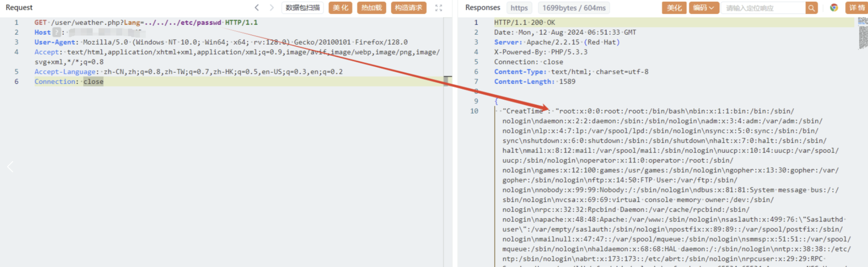The image size is (868, 267).
Task: Go to the previous request with left chevron
Action: coord(257,8)
